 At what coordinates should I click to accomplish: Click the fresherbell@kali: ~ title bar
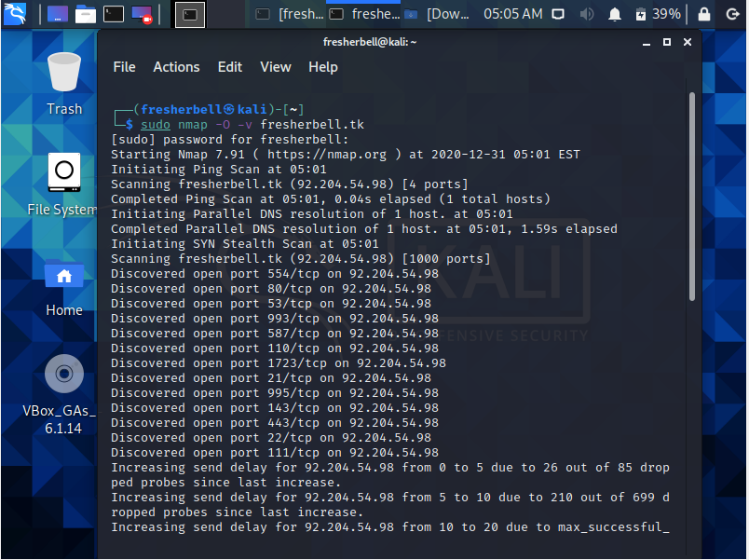point(370,42)
